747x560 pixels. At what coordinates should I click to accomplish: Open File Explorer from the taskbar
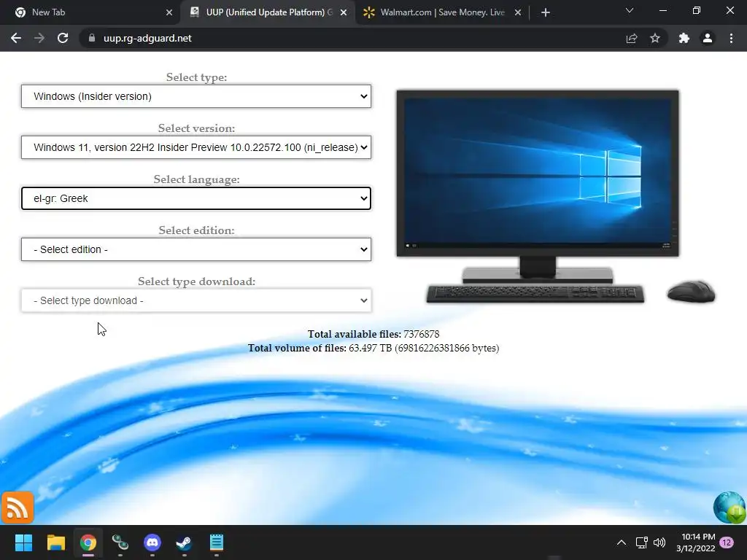55,542
